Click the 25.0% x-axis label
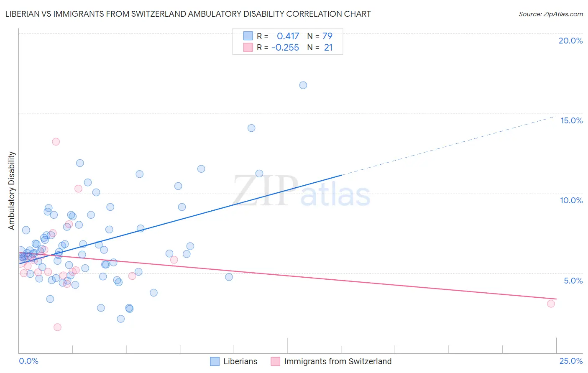 tap(571, 361)
